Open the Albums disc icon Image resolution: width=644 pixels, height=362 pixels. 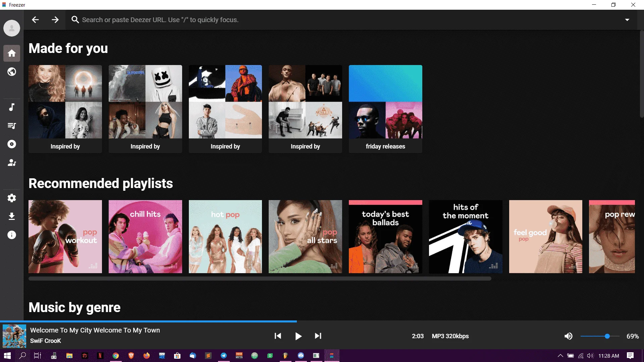12,144
